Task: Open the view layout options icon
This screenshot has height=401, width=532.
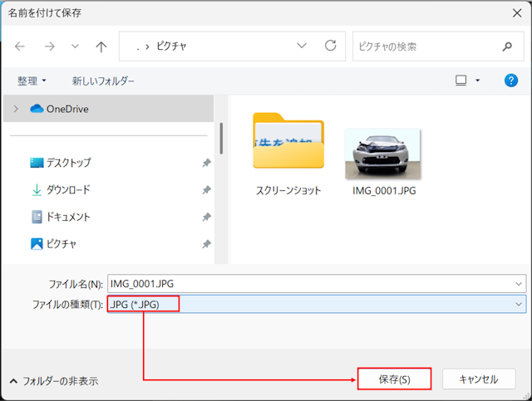Action: pyautogui.click(x=461, y=81)
